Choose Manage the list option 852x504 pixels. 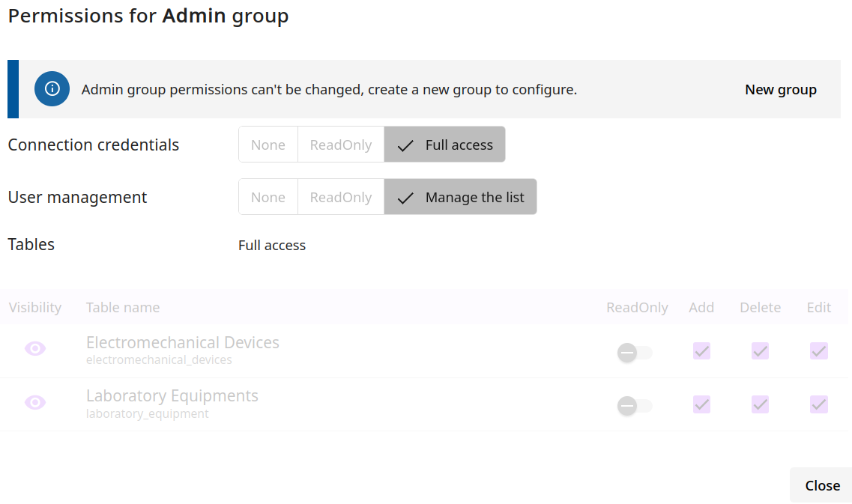click(461, 197)
